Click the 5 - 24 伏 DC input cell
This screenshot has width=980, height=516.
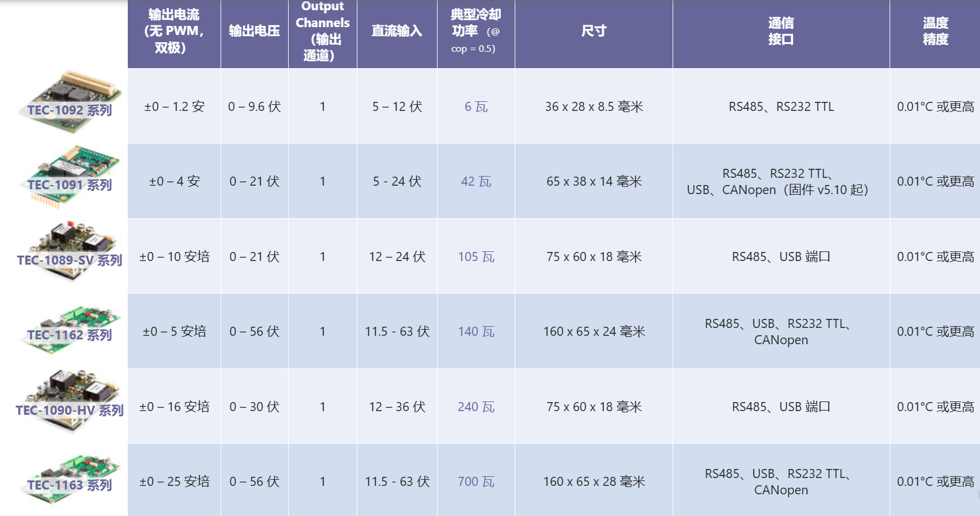pyautogui.click(x=397, y=181)
